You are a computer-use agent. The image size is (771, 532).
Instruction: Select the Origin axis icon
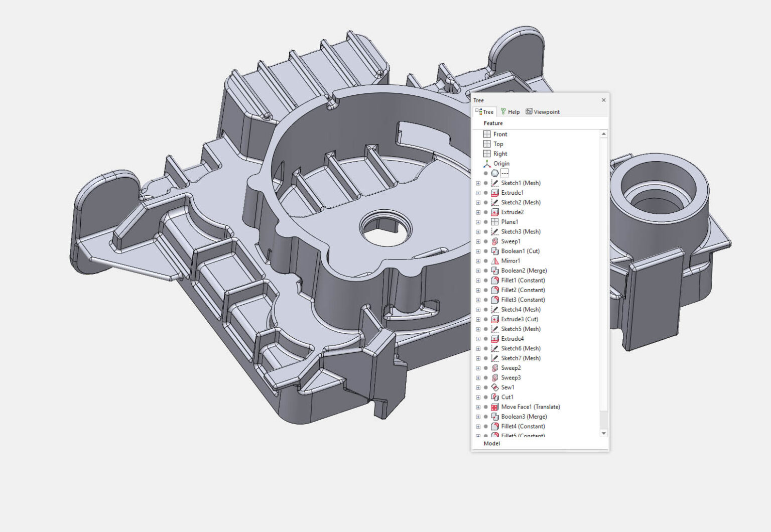pos(486,164)
